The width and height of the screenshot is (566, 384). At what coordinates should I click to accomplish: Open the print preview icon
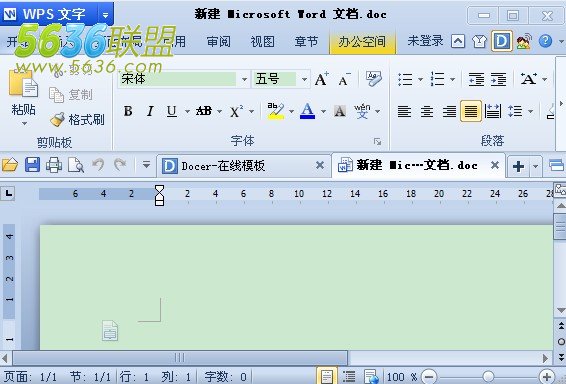pyautogui.click(x=76, y=165)
